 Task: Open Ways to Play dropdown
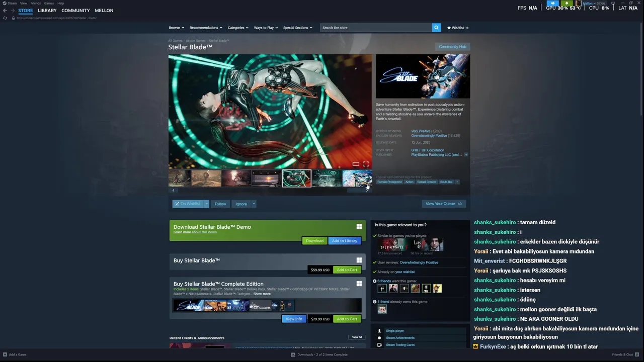point(266,28)
